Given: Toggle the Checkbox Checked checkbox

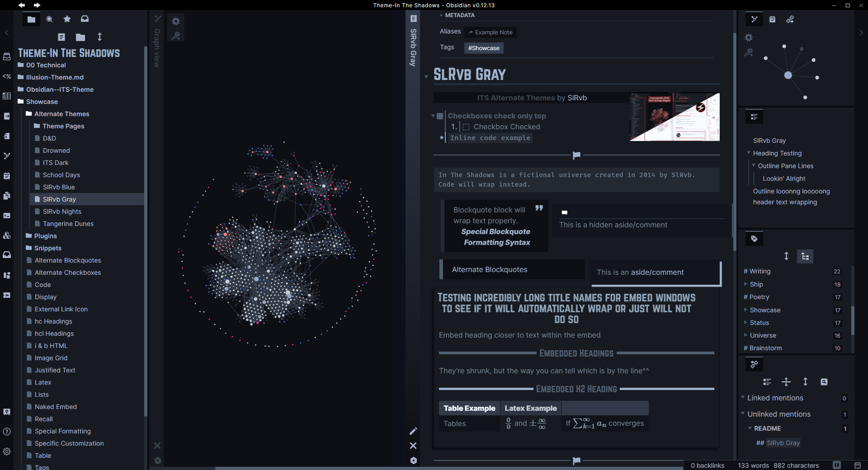Looking at the screenshot, I should 466,127.
